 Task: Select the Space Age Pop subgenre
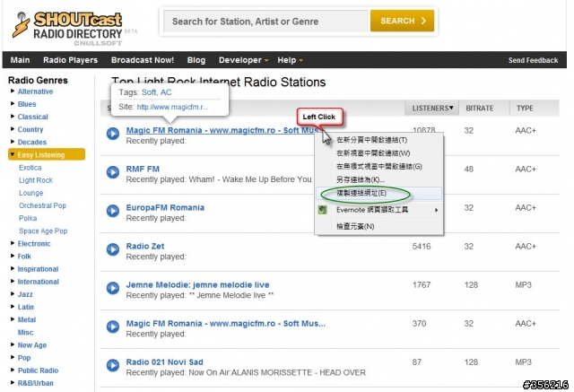(x=43, y=231)
